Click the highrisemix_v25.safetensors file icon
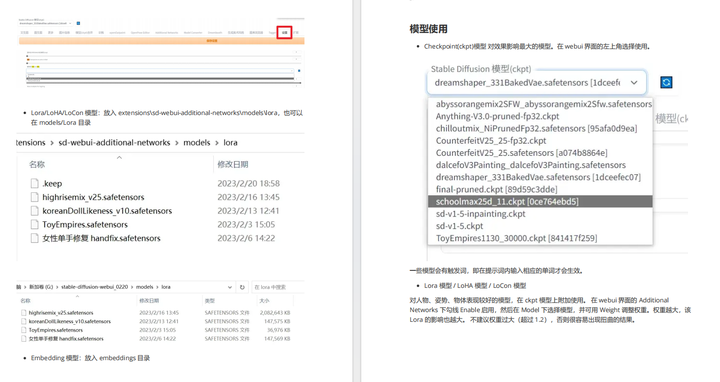 coord(34,197)
